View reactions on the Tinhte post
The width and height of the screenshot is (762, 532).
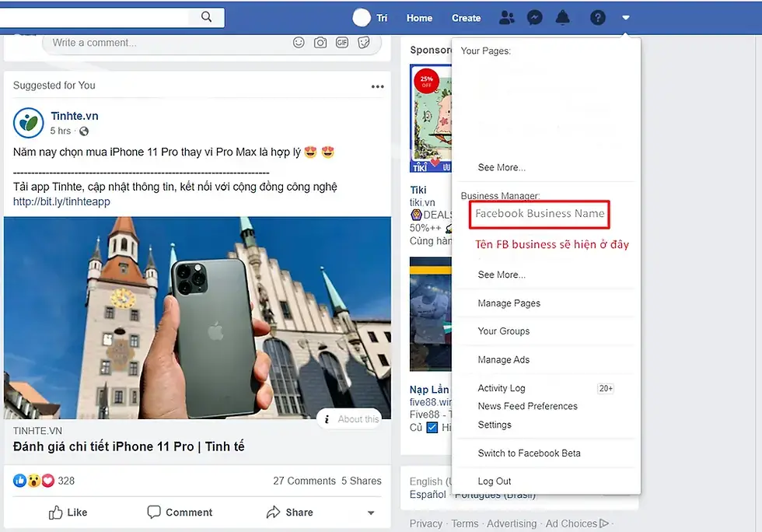coord(33,481)
